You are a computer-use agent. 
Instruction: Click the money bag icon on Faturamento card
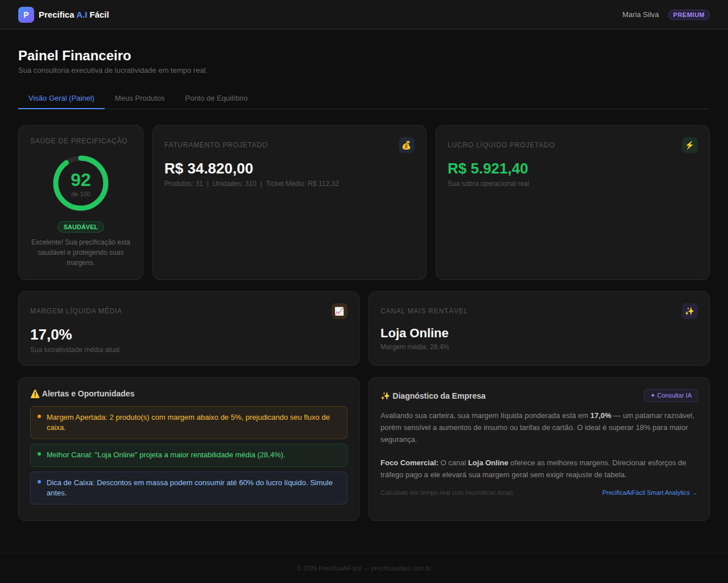point(407,145)
